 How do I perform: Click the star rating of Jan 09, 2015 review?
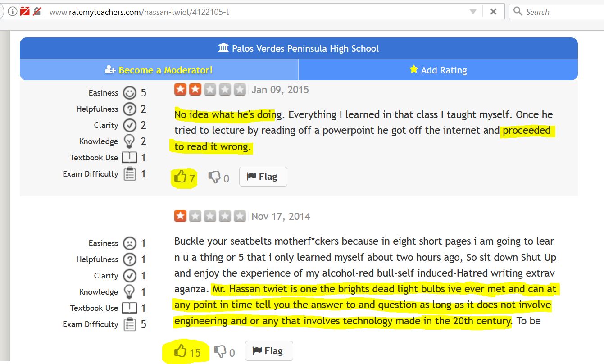pyautogui.click(x=210, y=90)
